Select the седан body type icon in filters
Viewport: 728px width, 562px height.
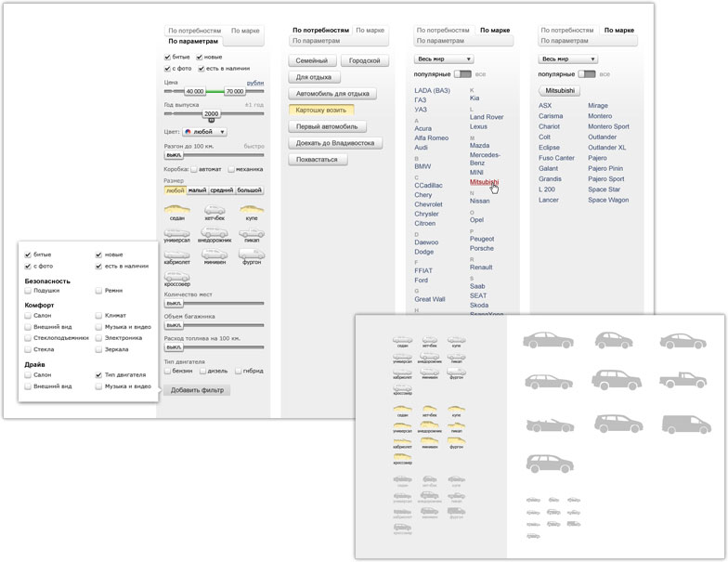pos(178,210)
